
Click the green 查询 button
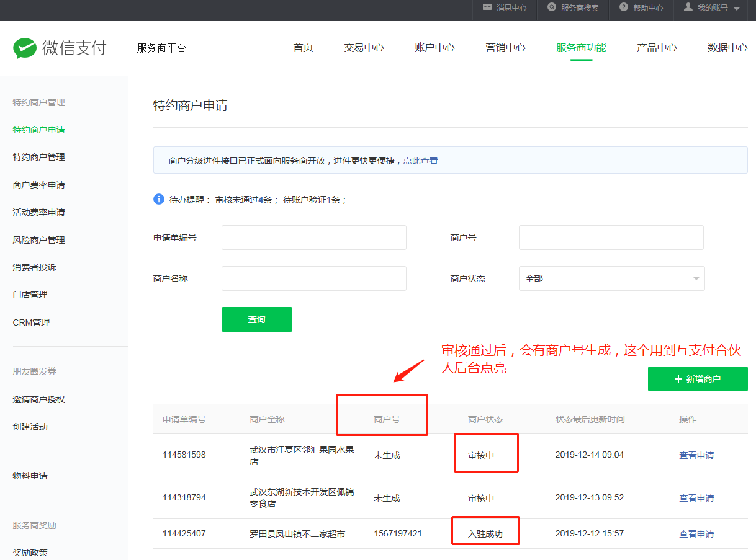(257, 319)
